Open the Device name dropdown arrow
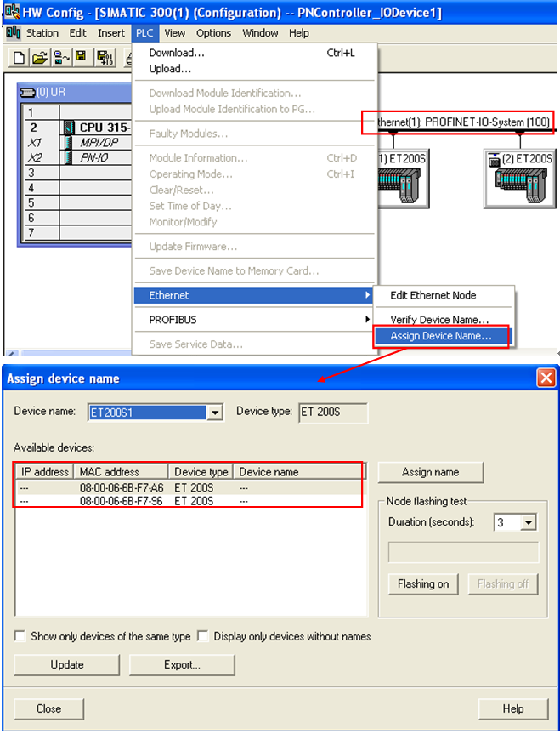The image size is (560, 734). (215, 413)
